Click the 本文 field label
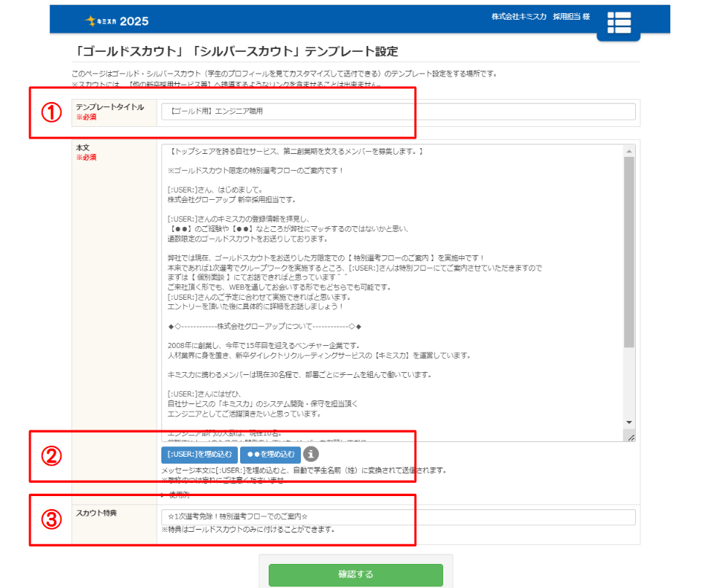The height and width of the screenshot is (588, 714). click(83, 147)
